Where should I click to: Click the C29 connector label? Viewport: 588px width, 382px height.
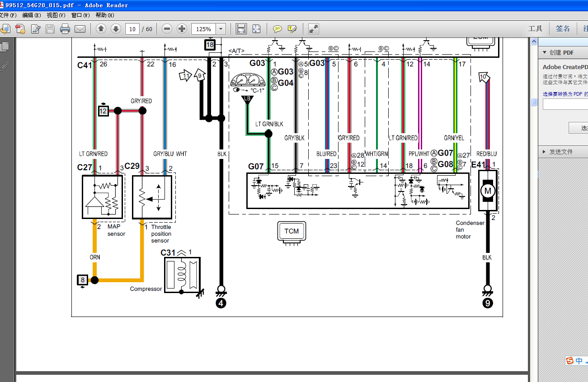(x=132, y=166)
